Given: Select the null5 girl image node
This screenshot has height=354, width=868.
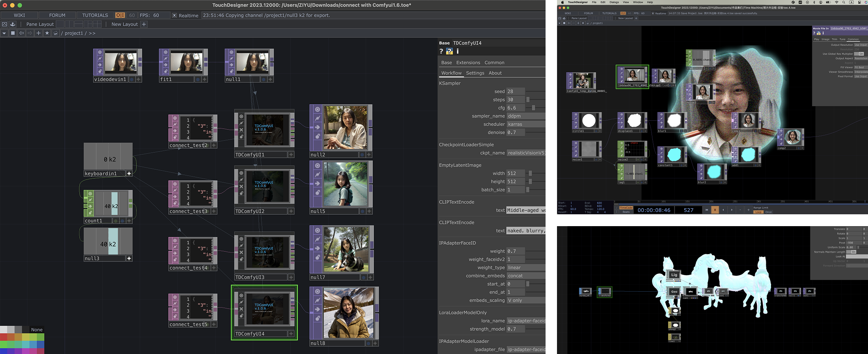Looking at the screenshot, I should pyautogui.click(x=345, y=184).
